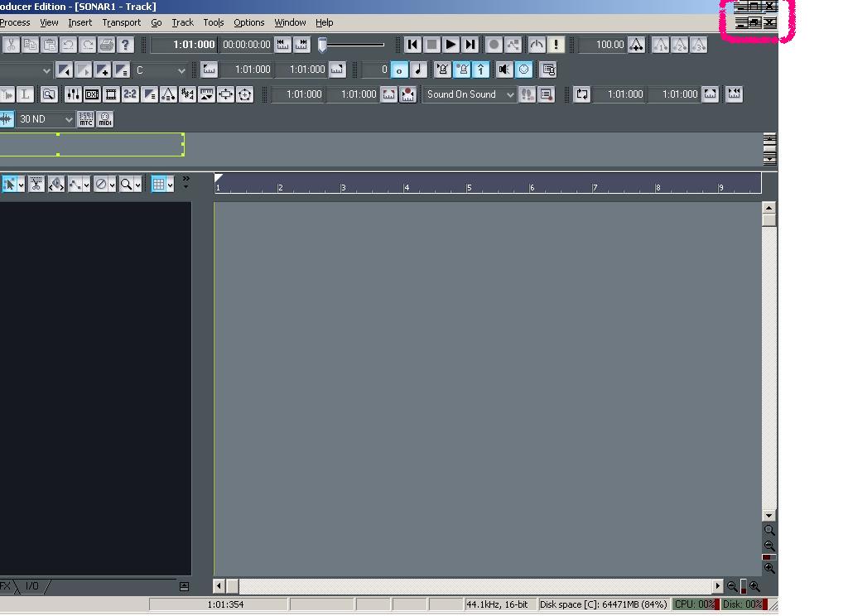
Task: Select the Scissors split tool
Action: [x=36, y=184]
